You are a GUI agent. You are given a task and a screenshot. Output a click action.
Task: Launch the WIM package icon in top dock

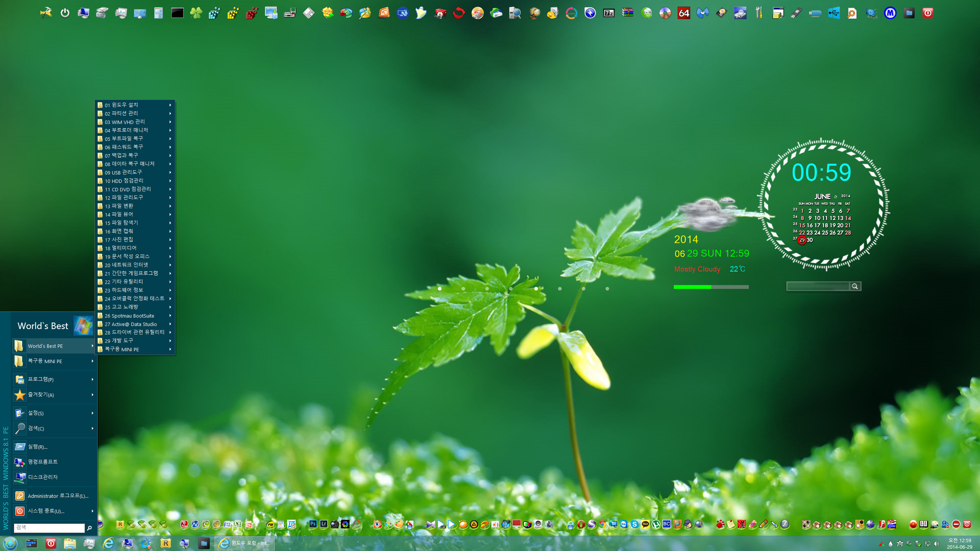[x=327, y=13]
